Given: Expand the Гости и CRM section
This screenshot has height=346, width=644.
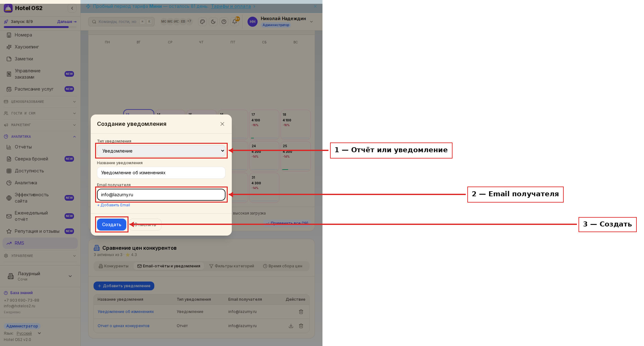Looking at the screenshot, I should [40, 113].
